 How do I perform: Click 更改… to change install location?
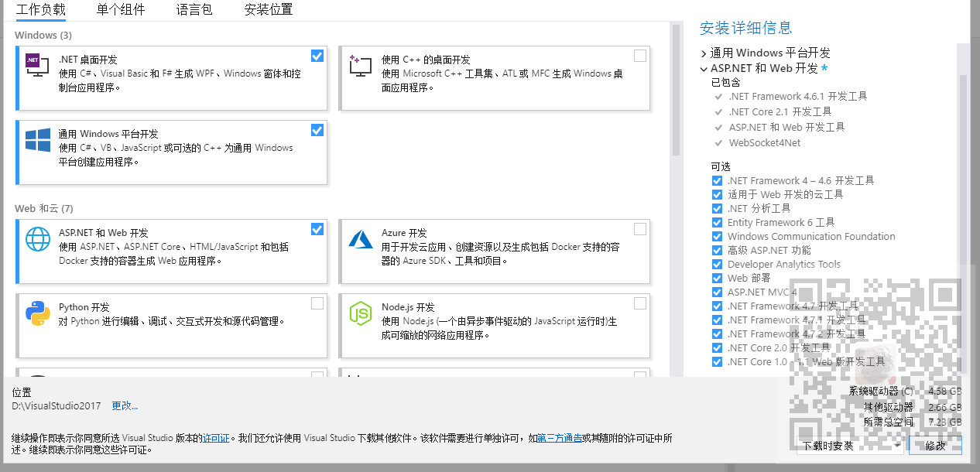[124, 405]
